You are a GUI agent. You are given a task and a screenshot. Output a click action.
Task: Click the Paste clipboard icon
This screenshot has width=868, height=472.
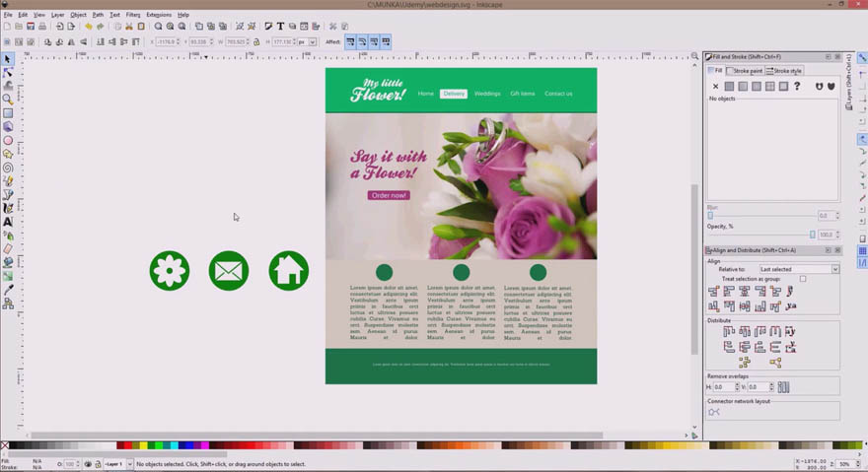click(141, 27)
